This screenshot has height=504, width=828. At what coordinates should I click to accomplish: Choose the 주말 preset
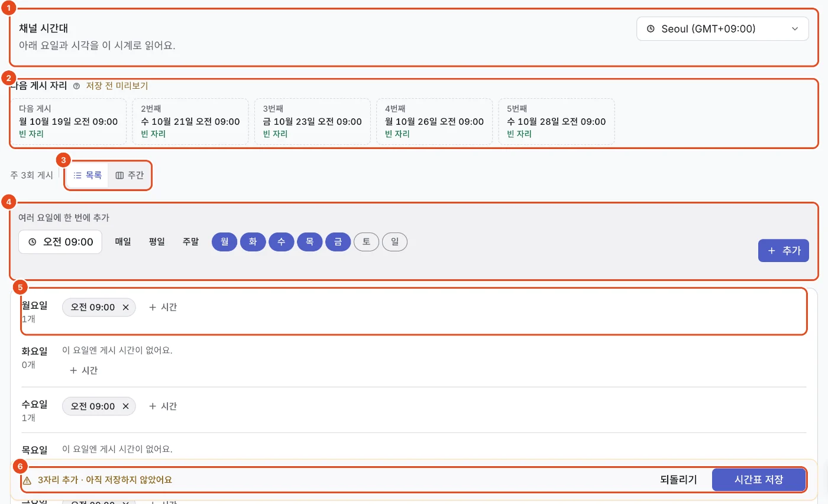click(190, 242)
